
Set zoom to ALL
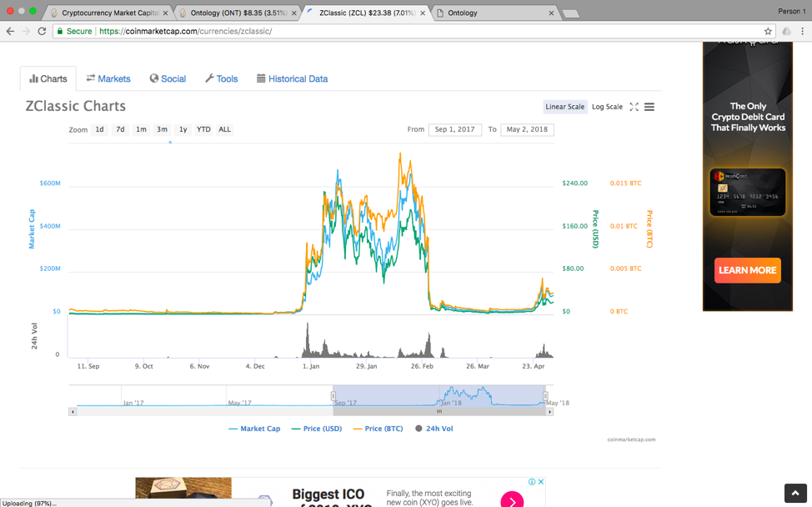(x=225, y=129)
